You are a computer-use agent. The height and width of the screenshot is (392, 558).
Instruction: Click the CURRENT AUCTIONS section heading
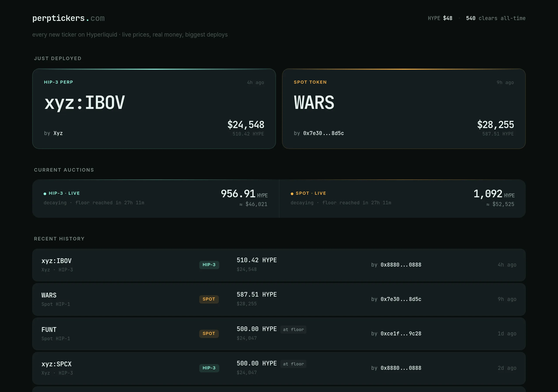coord(64,170)
